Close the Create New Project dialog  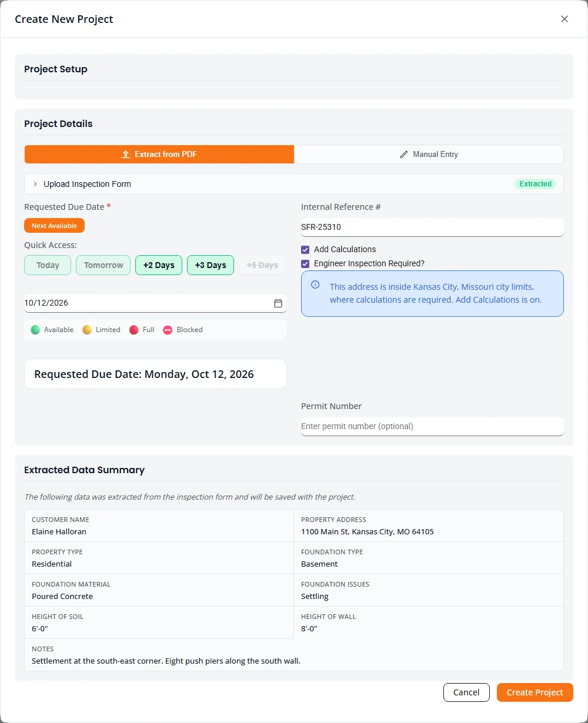click(x=564, y=19)
